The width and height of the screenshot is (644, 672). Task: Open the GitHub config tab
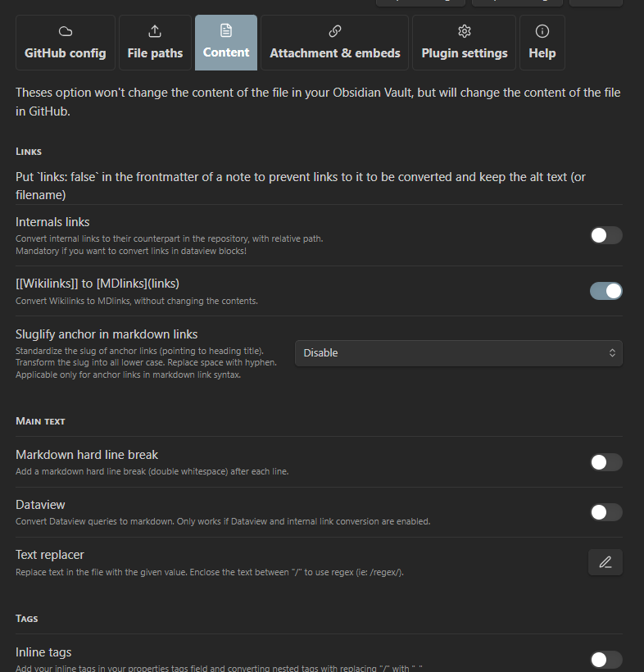click(65, 43)
